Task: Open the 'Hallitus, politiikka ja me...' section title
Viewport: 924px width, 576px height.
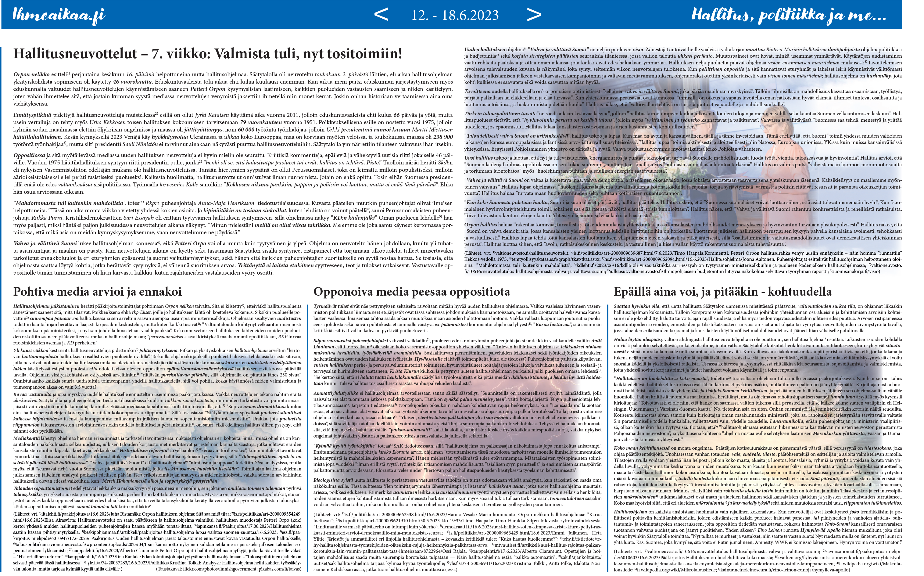Action: coord(789,15)
